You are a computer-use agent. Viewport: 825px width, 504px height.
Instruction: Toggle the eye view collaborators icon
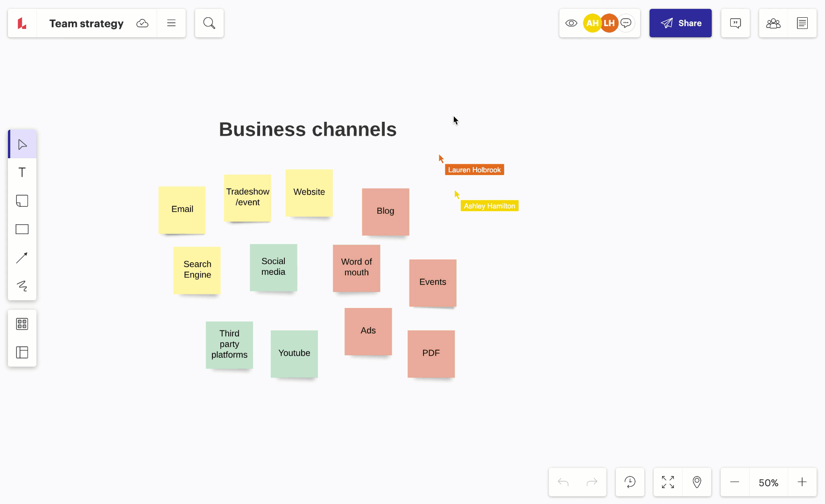click(571, 23)
